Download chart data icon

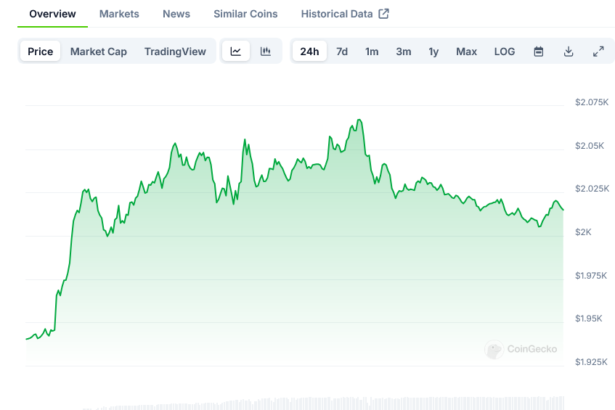[568, 52]
